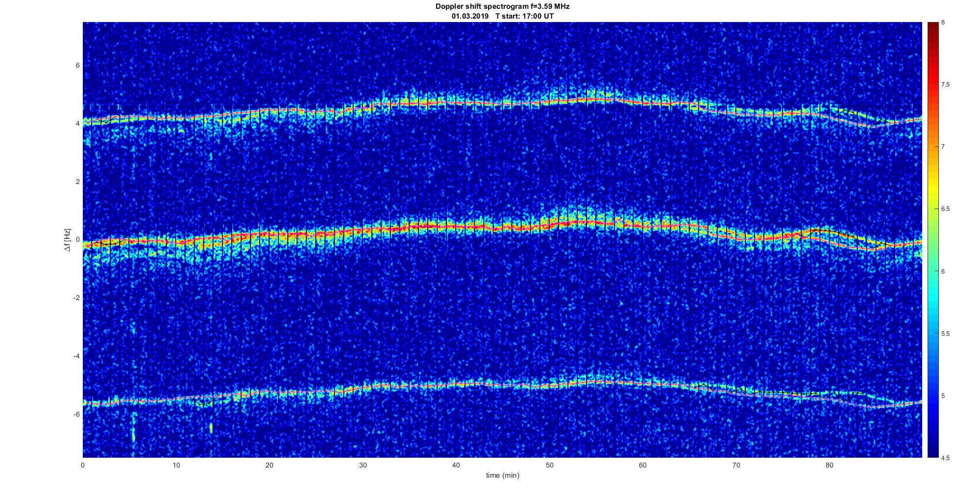Click the colorbar tick label '7.5'
The height and width of the screenshot is (491, 980).
tap(946, 85)
